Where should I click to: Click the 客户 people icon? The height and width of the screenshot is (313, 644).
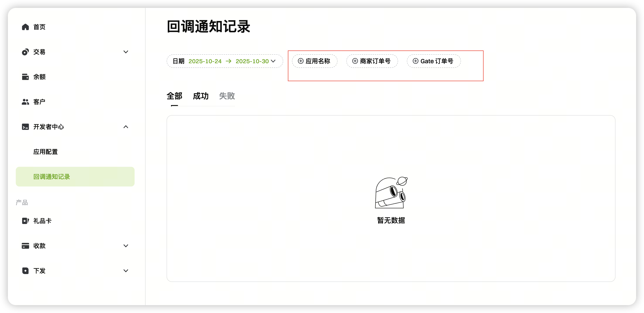tap(25, 102)
